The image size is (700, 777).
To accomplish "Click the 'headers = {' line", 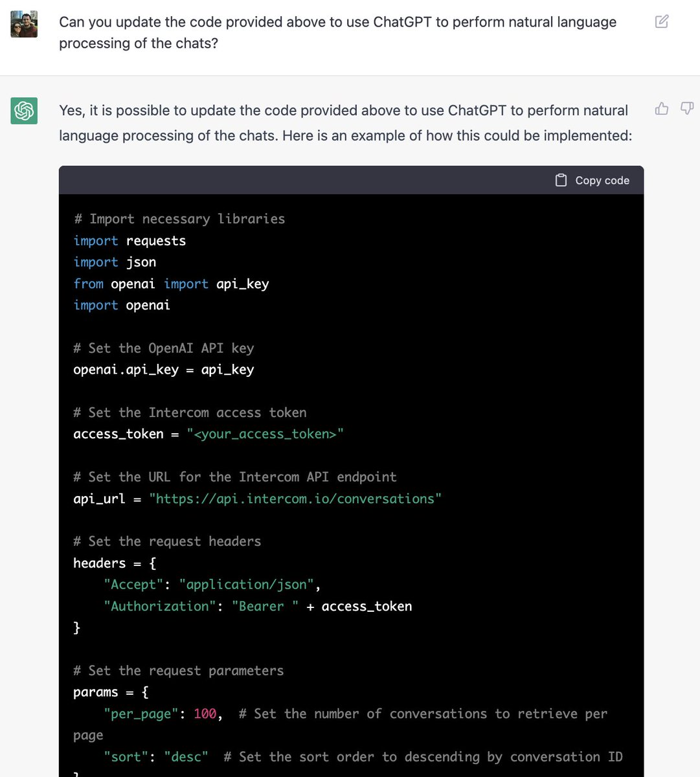I will [x=115, y=563].
